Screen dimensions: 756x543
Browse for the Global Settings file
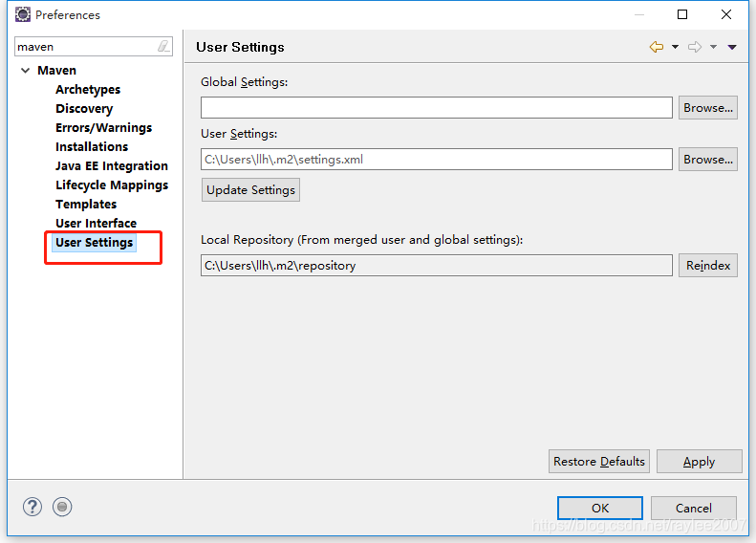(x=708, y=107)
